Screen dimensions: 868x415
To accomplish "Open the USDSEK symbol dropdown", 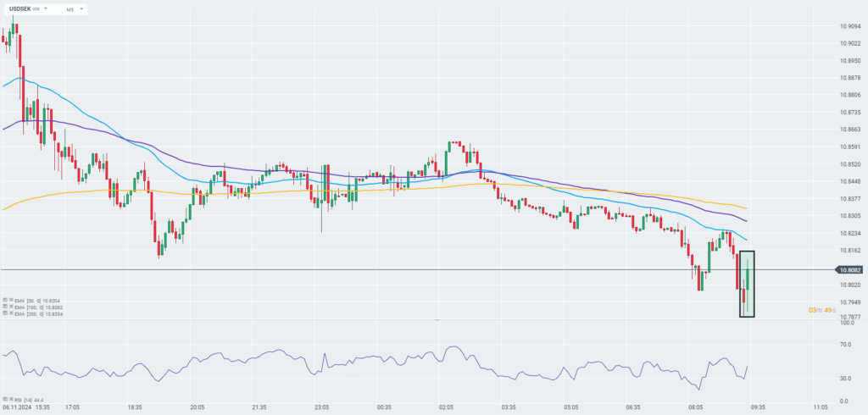I will coord(44,9).
